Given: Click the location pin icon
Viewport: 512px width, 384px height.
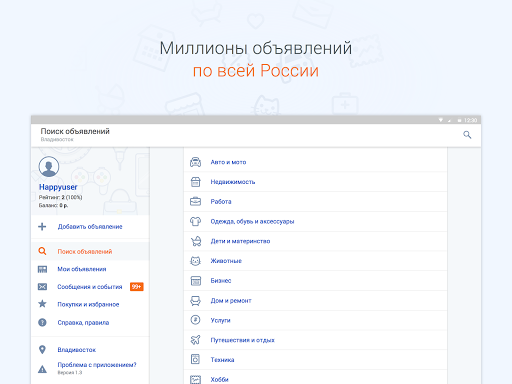Looking at the screenshot, I should 42,349.
